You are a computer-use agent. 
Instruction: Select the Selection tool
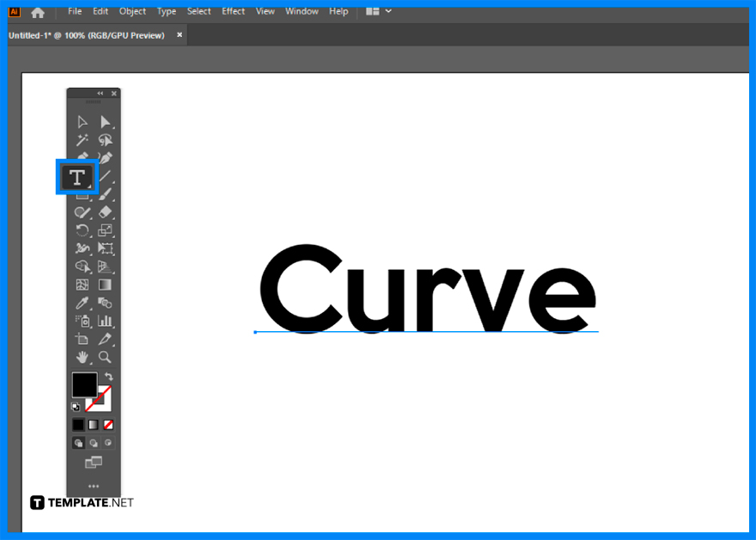pyautogui.click(x=82, y=120)
